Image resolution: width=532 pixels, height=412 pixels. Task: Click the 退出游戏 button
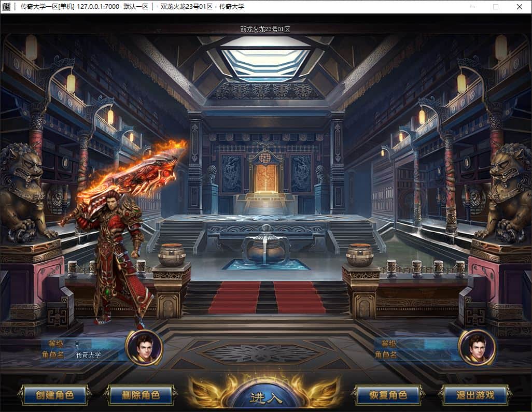(475, 395)
